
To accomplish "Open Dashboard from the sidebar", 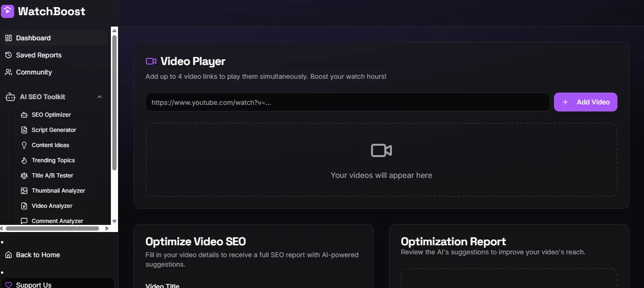I will (x=33, y=38).
